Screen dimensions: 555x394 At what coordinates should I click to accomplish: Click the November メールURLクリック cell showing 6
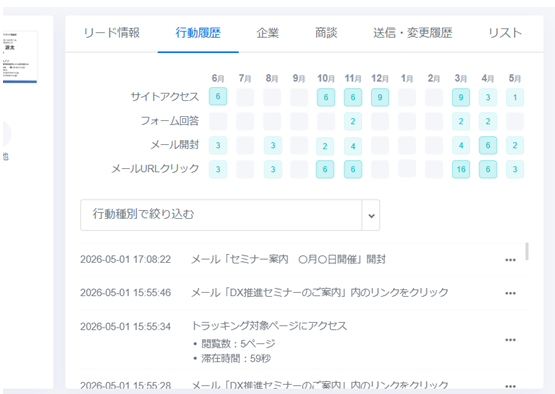click(x=353, y=169)
